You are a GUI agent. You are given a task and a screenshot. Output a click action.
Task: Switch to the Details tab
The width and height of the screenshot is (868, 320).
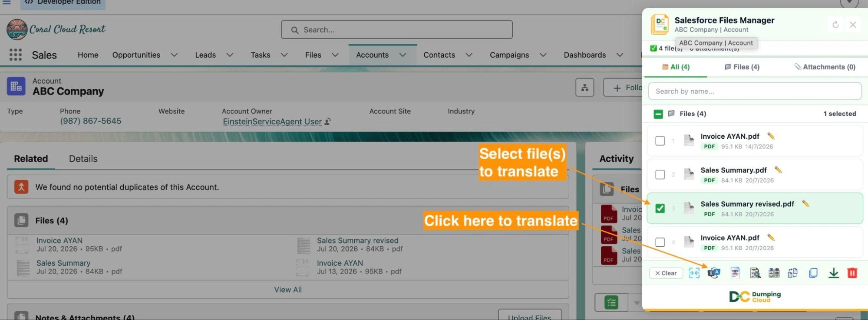83,159
